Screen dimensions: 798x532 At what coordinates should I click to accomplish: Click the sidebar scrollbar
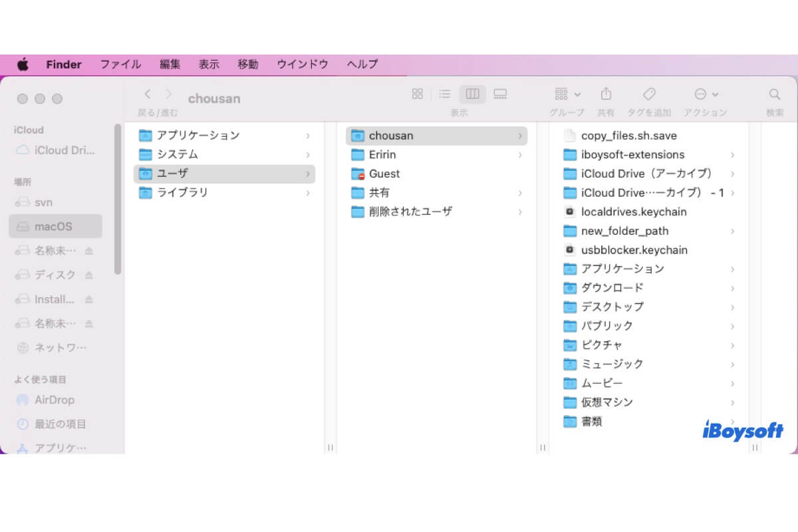click(118, 199)
